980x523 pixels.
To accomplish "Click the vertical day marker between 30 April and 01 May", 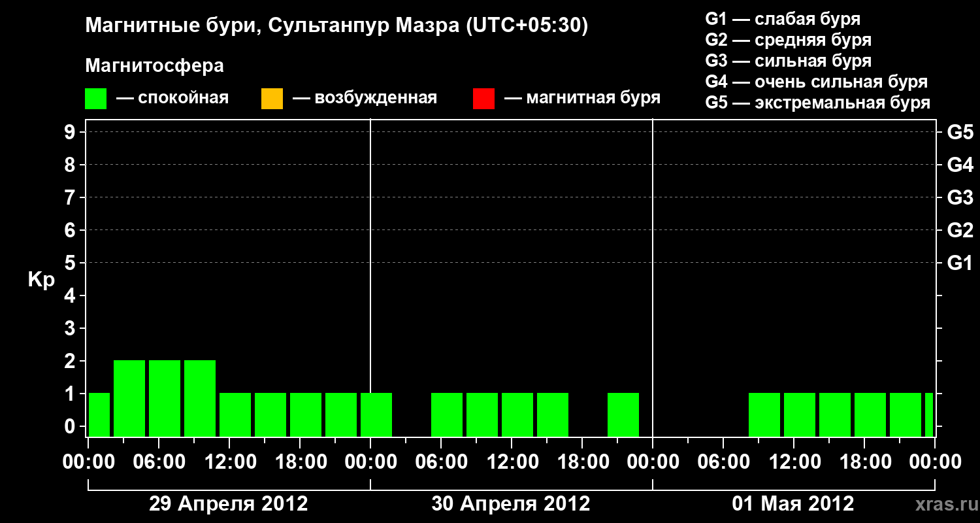I will [x=653, y=278].
